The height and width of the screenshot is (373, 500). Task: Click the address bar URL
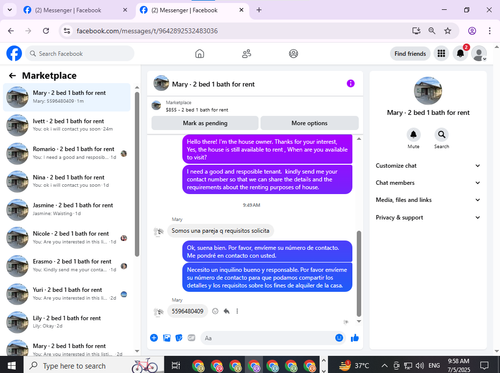[147, 31]
